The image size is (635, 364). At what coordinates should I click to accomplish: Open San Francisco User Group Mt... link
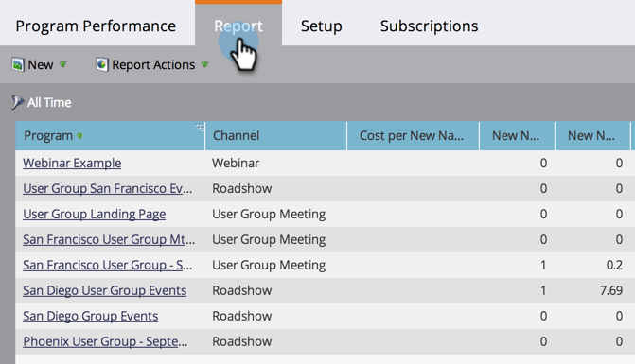109,239
